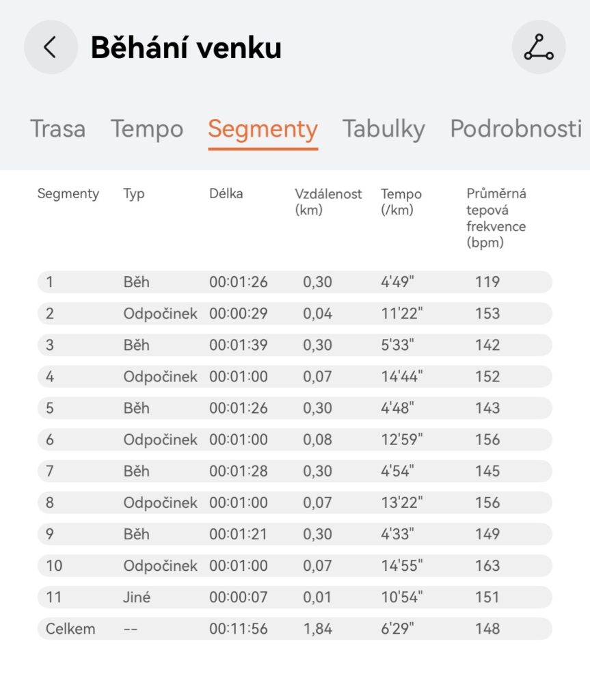The height and width of the screenshot is (700, 590).
Task: Tap the back arrow button
Action: click(50, 47)
